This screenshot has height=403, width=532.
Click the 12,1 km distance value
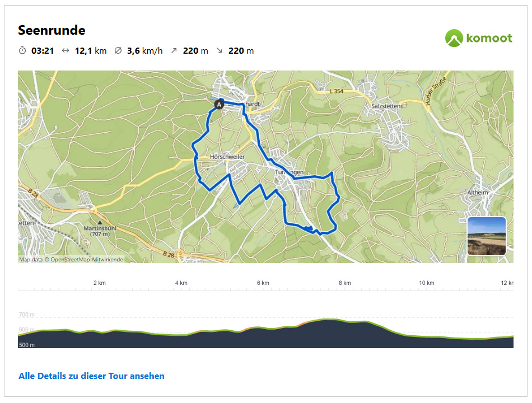point(91,51)
